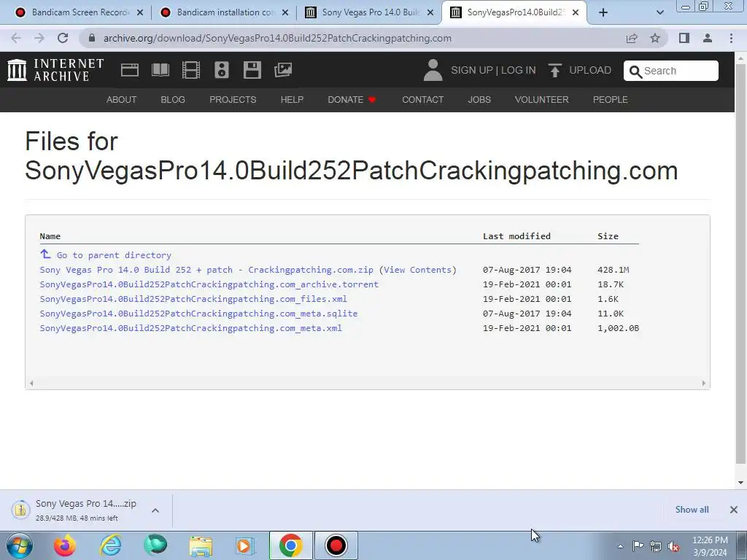Open the ABOUT menu item
747x560 pixels.
[x=122, y=99]
